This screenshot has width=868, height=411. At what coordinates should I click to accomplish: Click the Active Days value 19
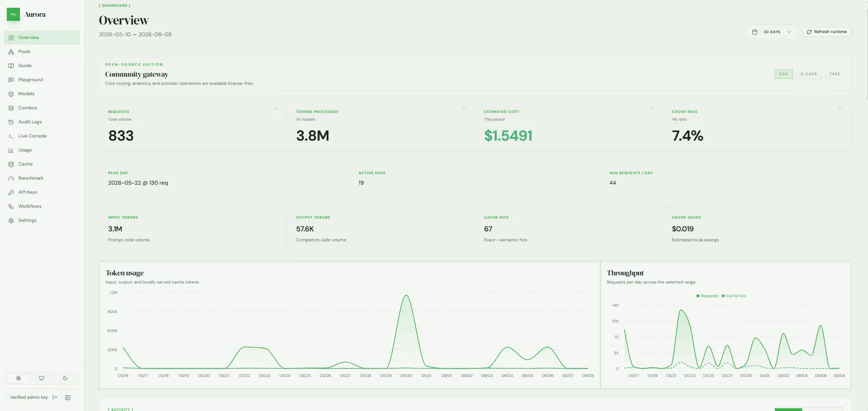coord(361,183)
